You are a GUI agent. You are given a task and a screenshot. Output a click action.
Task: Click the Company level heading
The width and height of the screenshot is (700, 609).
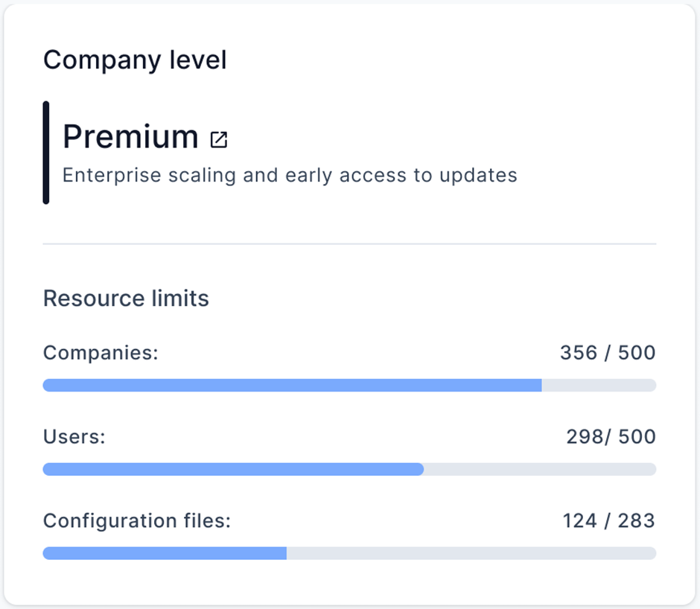click(135, 60)
